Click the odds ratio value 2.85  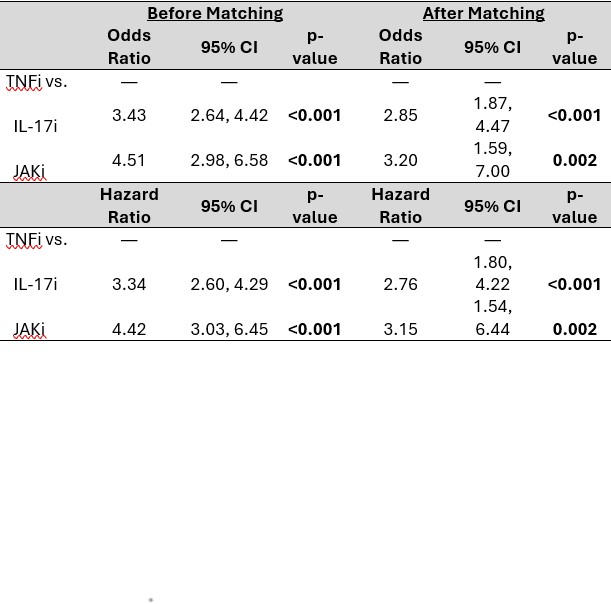pos(400,115)
